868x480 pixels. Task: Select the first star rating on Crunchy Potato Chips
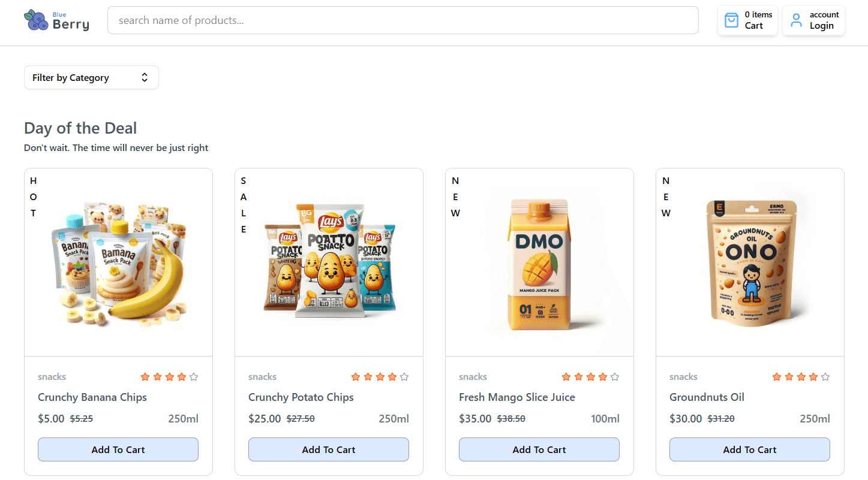(356, 376)
